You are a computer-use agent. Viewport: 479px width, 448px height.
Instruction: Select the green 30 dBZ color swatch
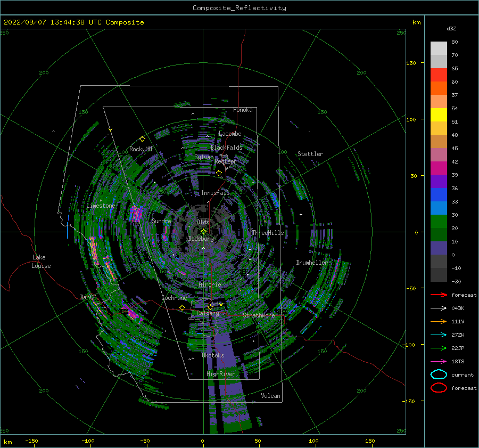(439, 221)
